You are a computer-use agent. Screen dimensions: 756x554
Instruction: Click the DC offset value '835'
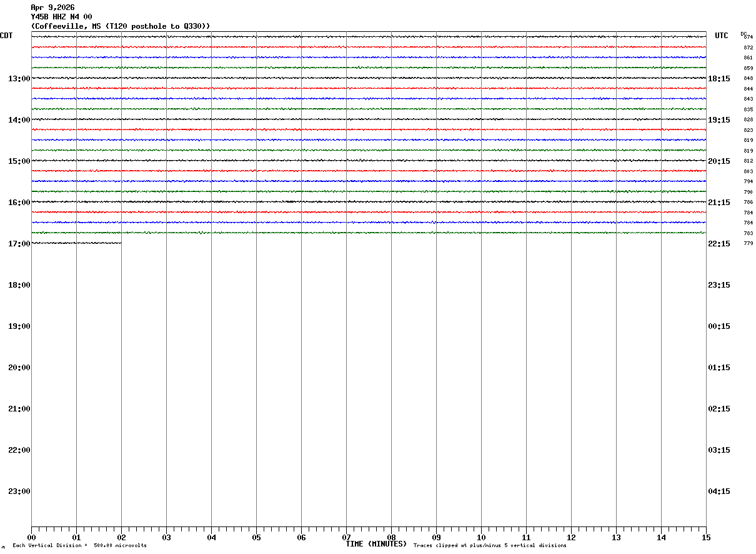click(749, 109)
